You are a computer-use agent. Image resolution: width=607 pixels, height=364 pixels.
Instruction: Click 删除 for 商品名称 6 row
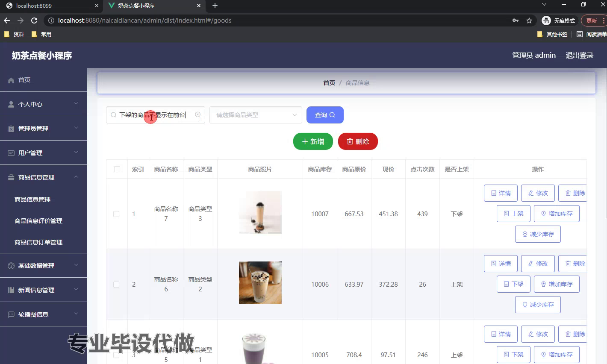(573, 264)
